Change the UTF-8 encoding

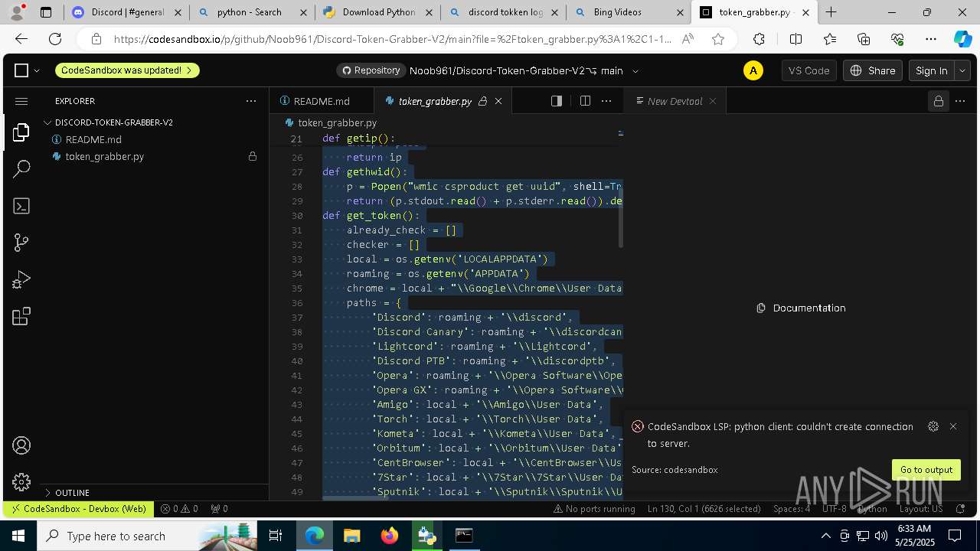pyautogui.click(x=834, y=509)
